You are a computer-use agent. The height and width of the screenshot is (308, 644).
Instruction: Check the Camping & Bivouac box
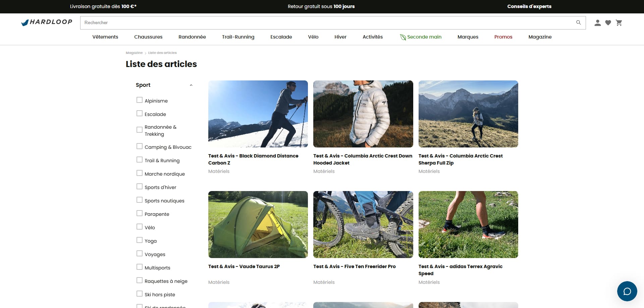point(140,146)
